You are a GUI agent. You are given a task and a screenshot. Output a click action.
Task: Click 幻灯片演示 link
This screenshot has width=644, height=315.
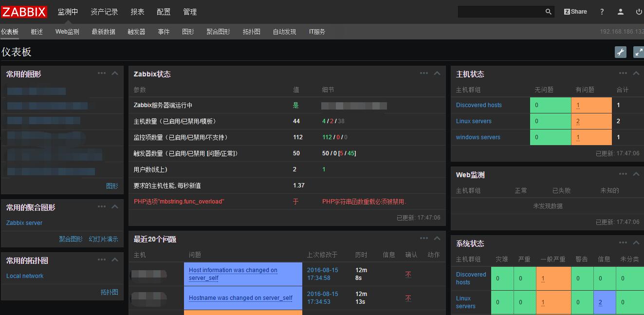pyautogui.click(x=103, y=239)
